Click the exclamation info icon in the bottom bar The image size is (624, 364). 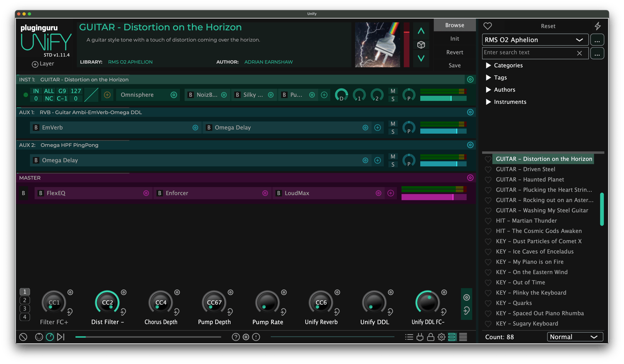256,337
